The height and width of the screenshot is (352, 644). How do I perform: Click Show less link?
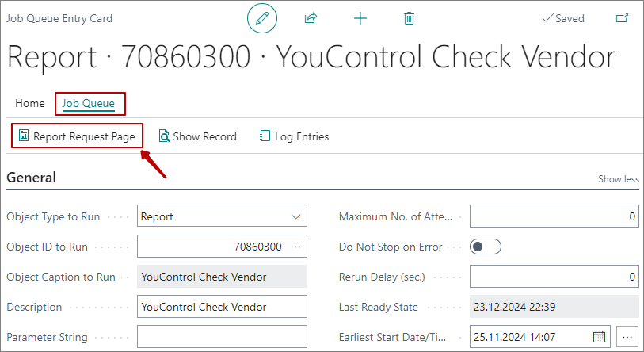pos(618,179)
